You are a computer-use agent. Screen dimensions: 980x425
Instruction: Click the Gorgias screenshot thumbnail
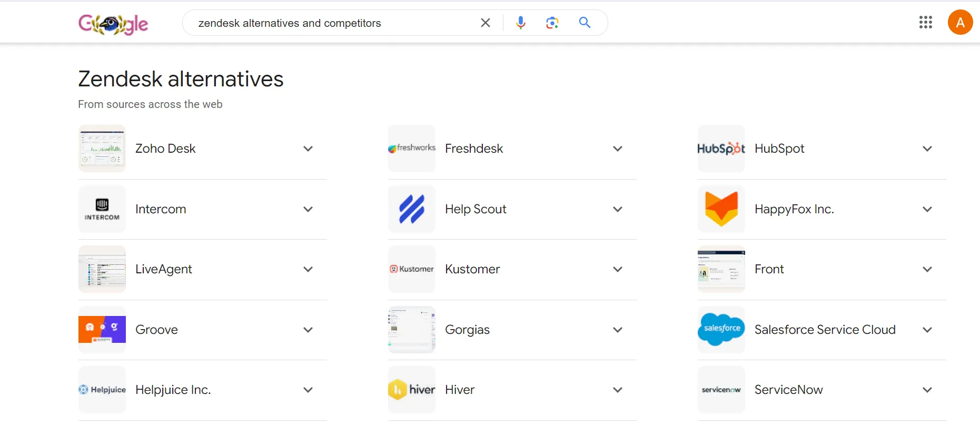[412, 330]
